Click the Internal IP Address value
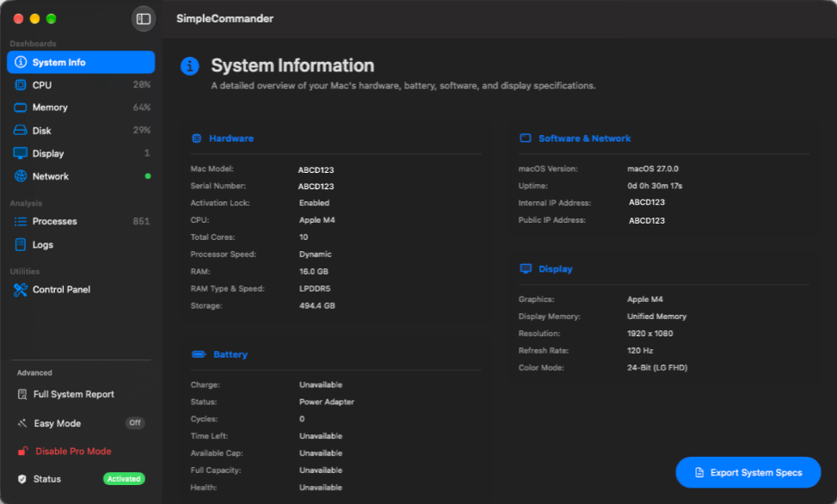The height and width of the screenshot is (504, 837). pyautogui.click(x=646, y=202)
